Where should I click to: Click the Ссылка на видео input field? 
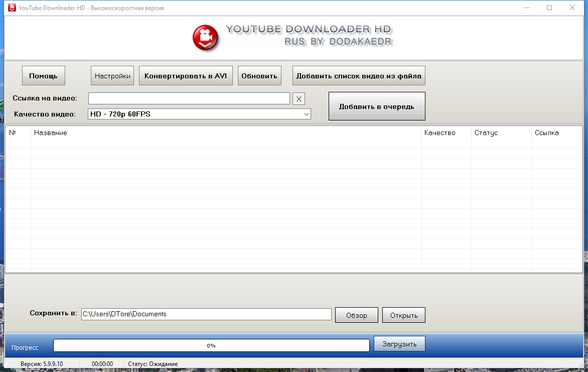click(189, 98)
